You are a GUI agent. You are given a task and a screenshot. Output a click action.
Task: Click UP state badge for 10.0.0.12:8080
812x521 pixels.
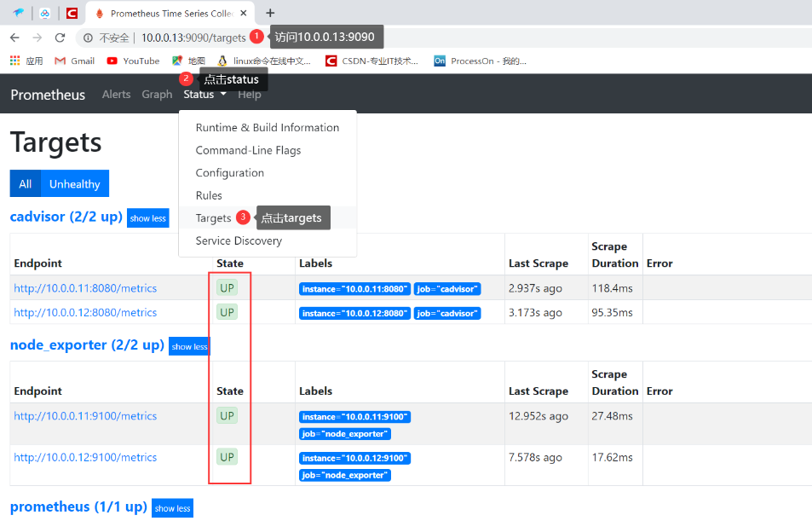227,312
